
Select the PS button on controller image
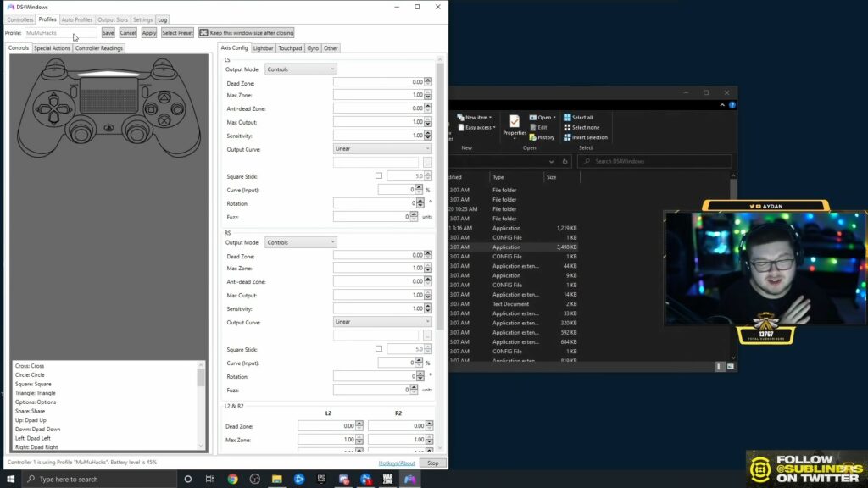[x=109, y=128]
